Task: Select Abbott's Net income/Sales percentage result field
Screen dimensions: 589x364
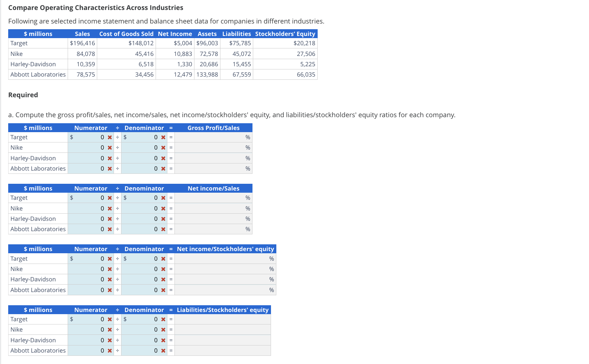Action: [x=214, y=229]
